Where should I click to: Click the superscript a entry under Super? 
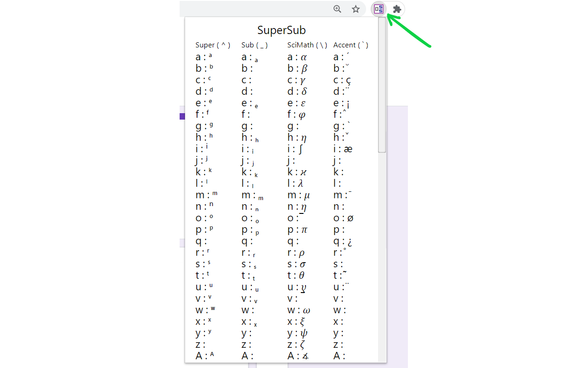point(203,57)
